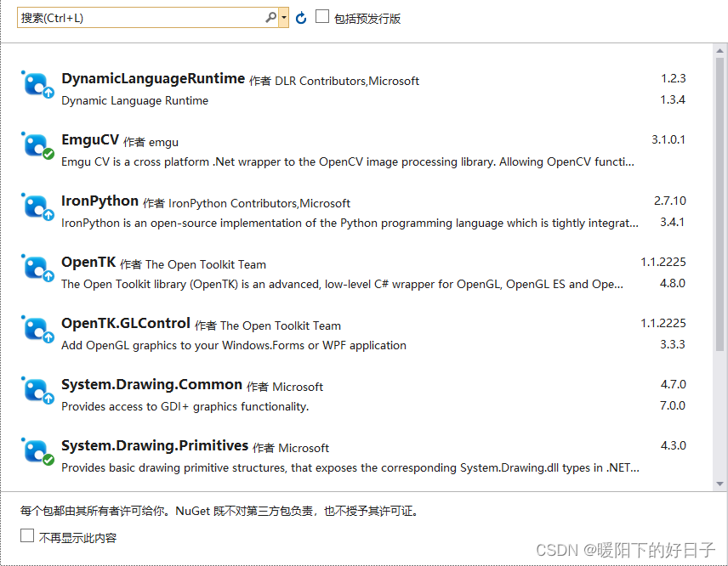Screen dimensions: 728x566
Task: Click 'The Open Toolkit Team' author of OpenTK.GLControl
Action: pos(281,326)
